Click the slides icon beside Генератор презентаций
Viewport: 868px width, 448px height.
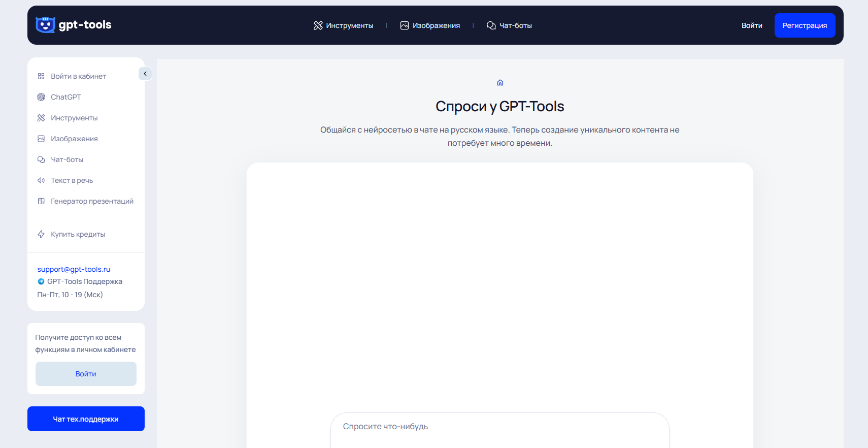41,201
